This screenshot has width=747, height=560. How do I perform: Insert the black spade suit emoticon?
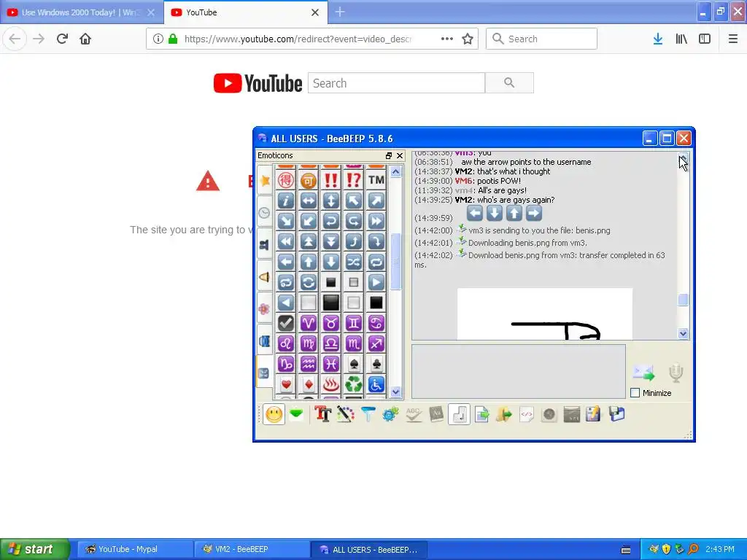tap(354, 364)
